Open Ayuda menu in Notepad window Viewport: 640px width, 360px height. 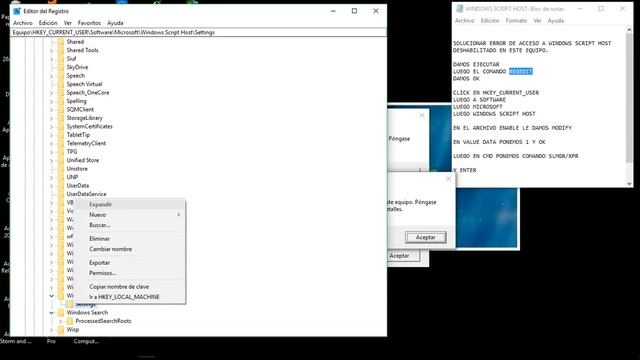[556, 21]
